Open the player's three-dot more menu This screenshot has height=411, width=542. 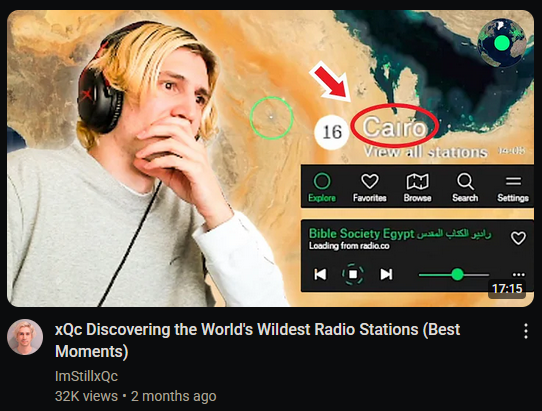[518, 274]
